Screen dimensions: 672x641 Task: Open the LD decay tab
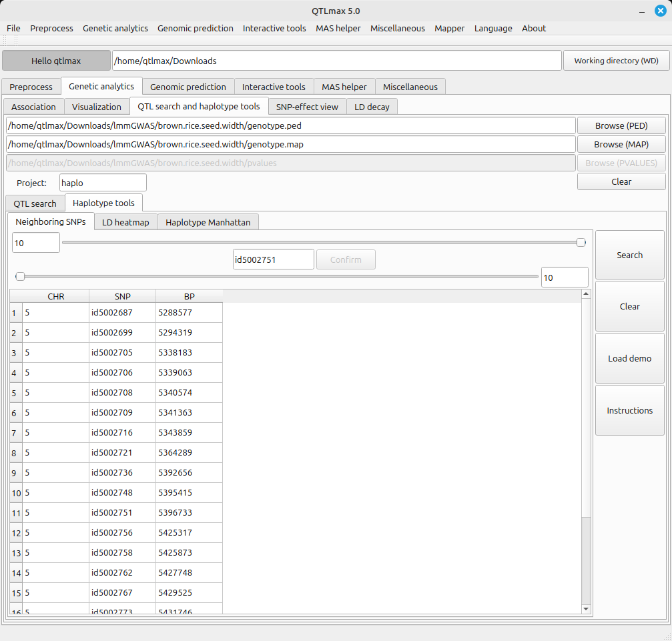pos(372,107)
